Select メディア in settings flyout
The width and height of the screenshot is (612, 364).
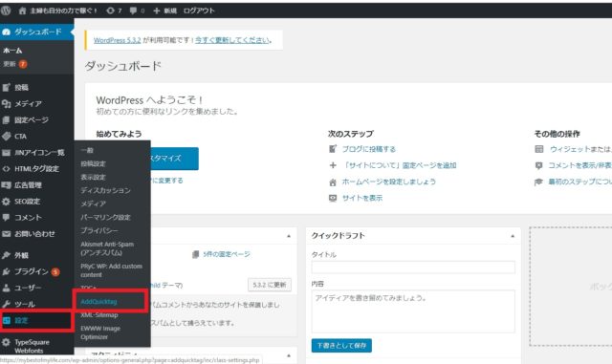coord(93,203)
